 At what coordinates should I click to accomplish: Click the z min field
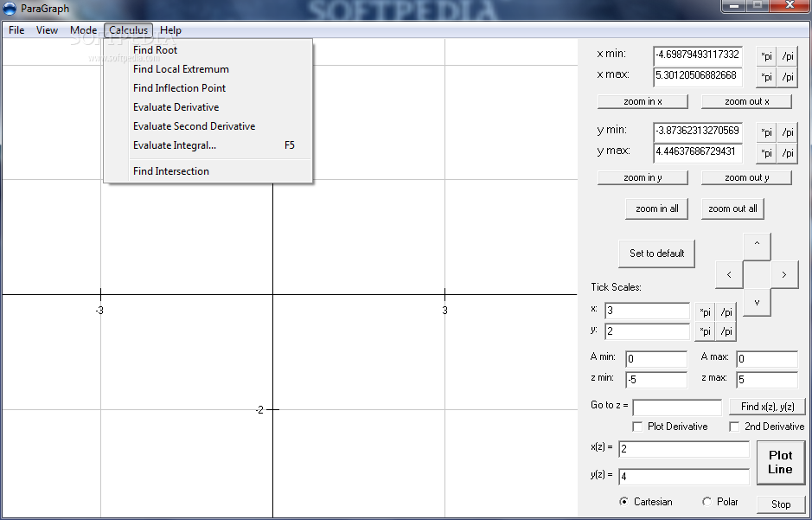pos(656,380)
